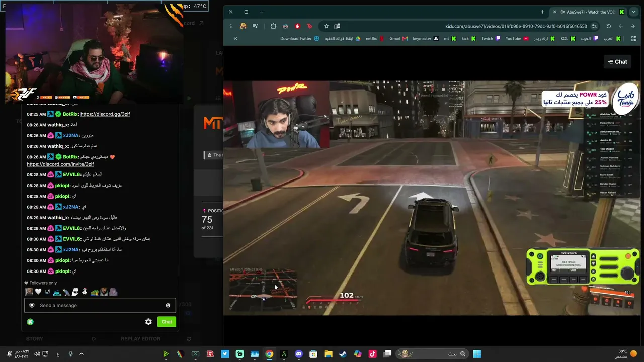Show hidden system tray icons
The height and width of the screenshot is (362, 644).
81,354
